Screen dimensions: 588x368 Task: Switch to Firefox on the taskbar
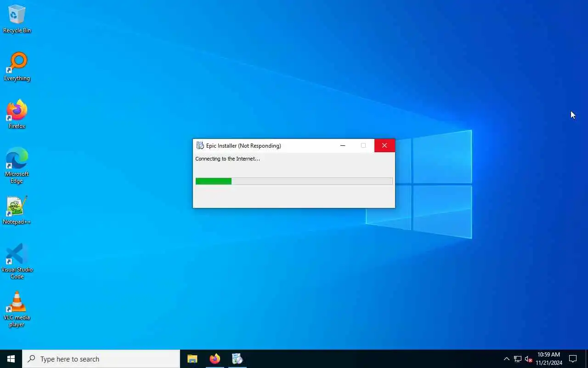coord(215,359)
